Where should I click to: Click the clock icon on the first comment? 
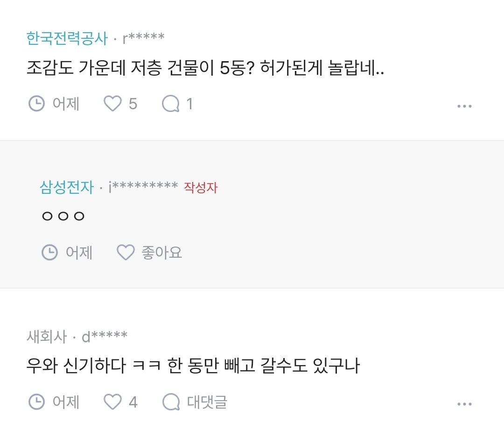37,104
